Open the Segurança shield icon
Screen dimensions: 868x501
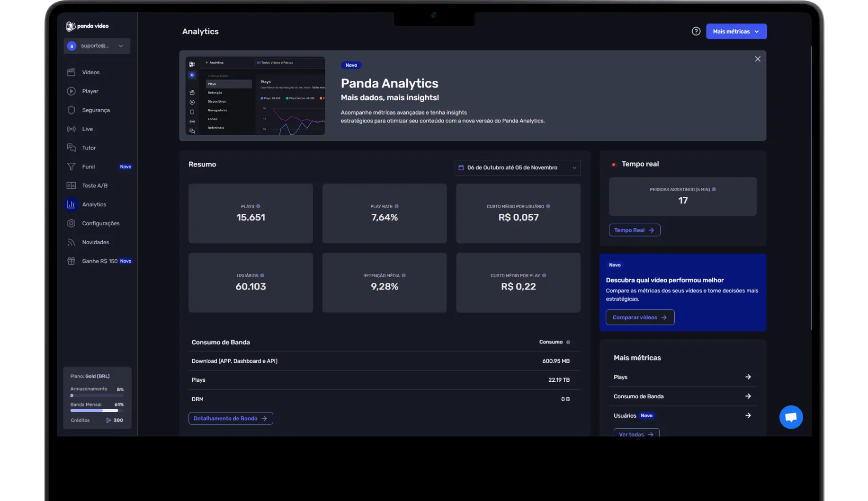71,110
